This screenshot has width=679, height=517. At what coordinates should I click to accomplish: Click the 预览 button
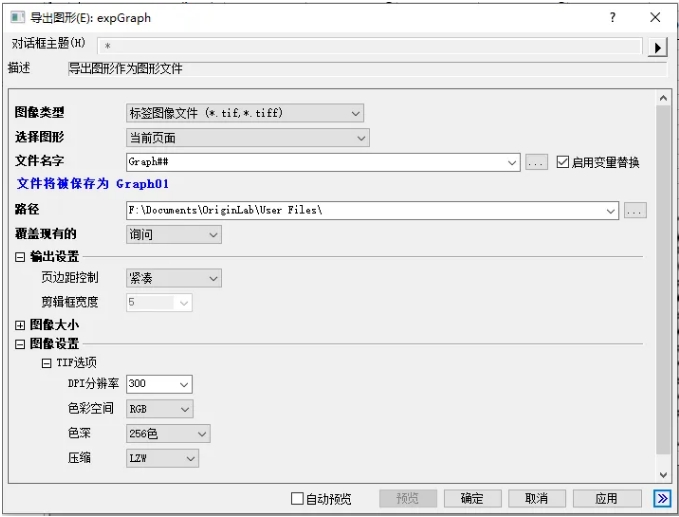pos(408,498)
